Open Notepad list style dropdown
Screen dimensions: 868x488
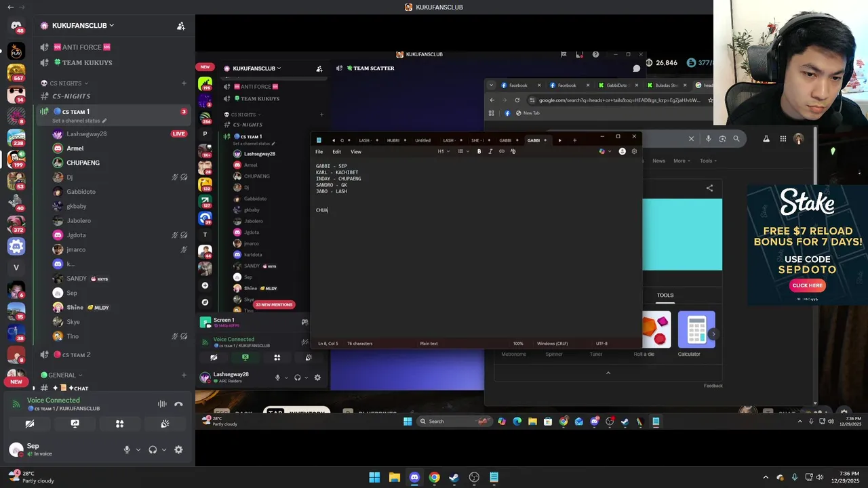click(462, 151)
